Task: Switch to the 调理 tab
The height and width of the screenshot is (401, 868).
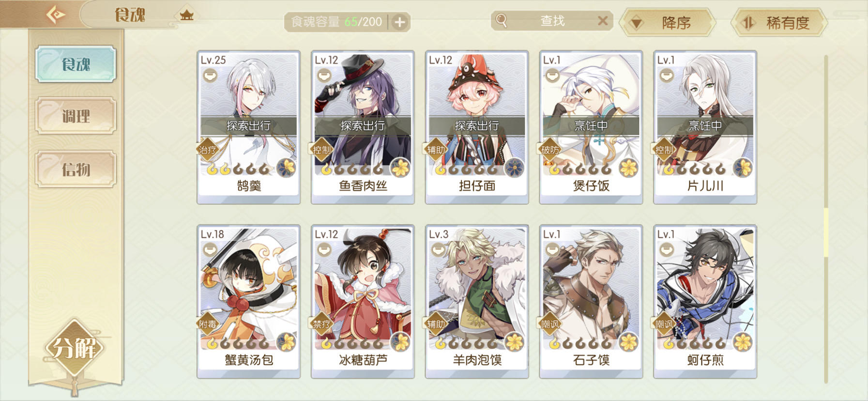Action: click(76, 116)
